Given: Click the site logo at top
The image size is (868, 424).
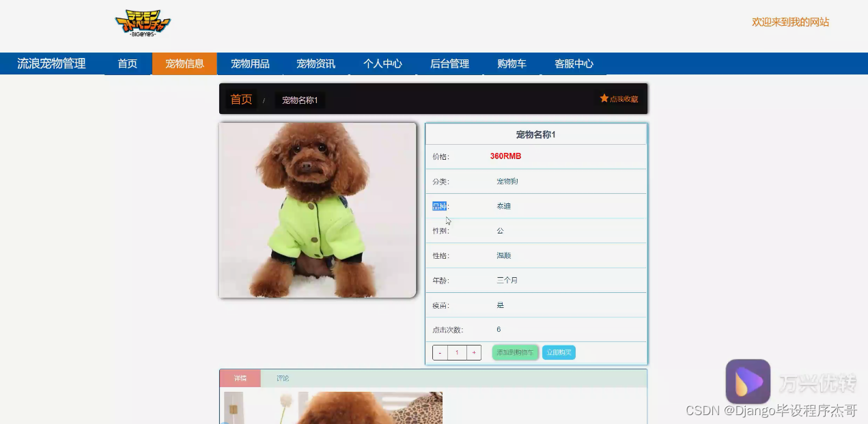Looking at the screenshot, I should point(143,23).
